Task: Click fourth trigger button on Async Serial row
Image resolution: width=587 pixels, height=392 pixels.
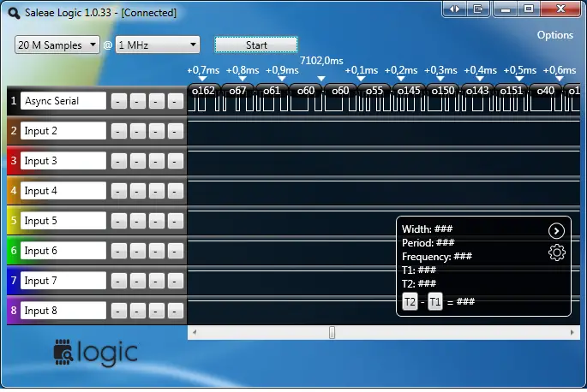Action: point(175,101)
